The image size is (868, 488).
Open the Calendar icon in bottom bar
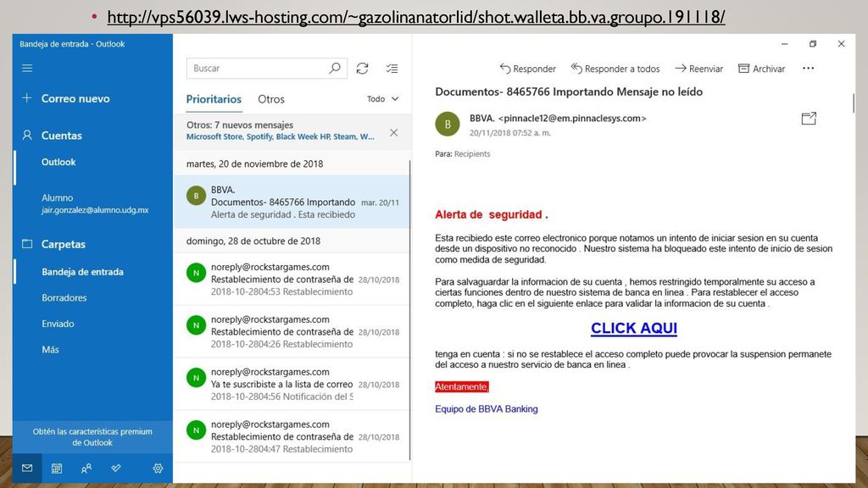(x=57, y=468)
